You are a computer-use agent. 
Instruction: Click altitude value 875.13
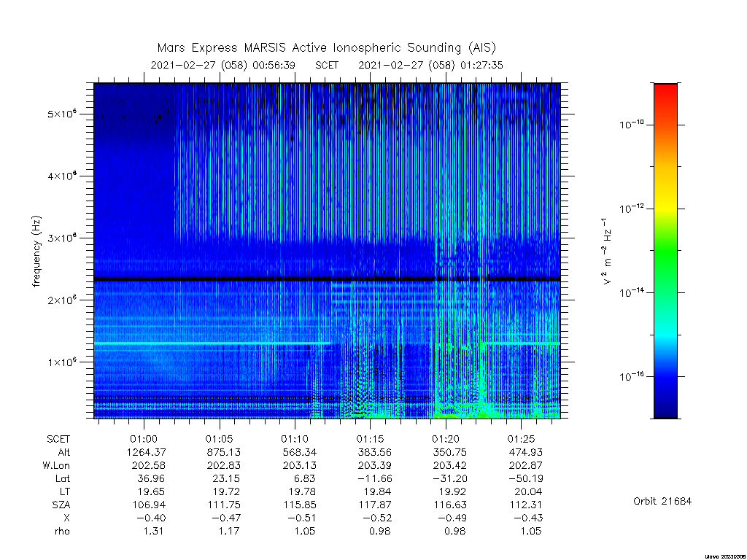tap(224, 452)
